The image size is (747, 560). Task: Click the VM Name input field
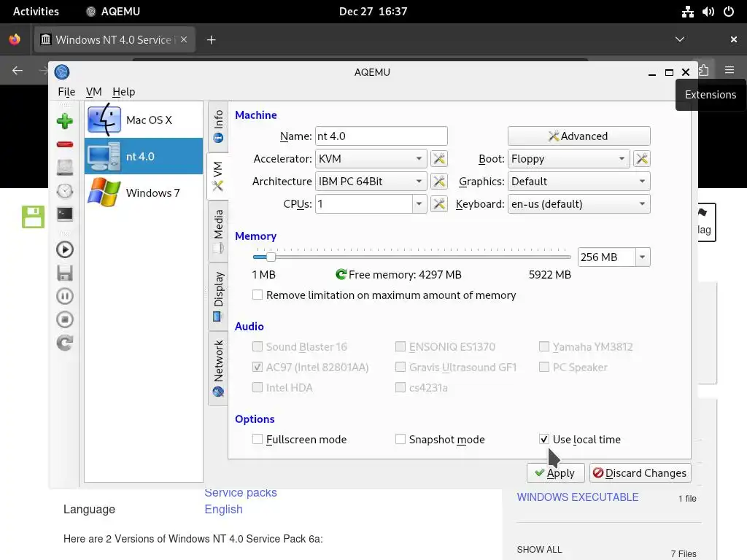(x=381, y=136)
